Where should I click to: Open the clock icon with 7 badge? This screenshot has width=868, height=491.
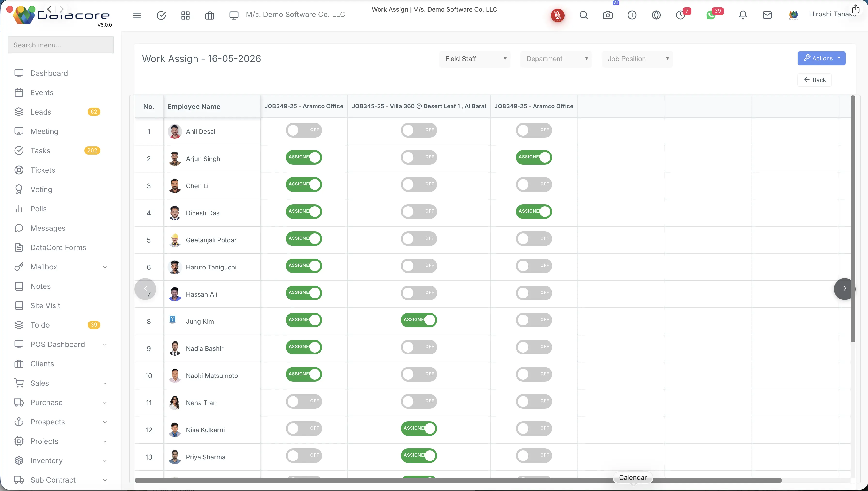pos(681,15)
